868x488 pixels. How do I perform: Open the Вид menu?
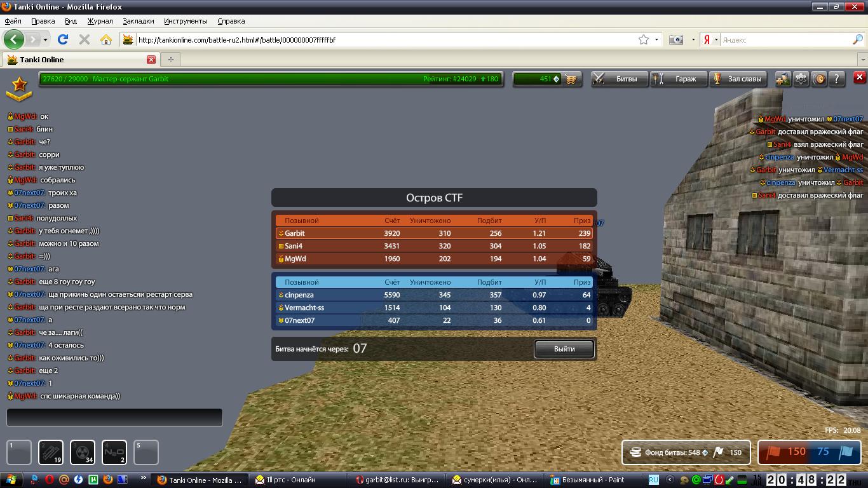71,21
